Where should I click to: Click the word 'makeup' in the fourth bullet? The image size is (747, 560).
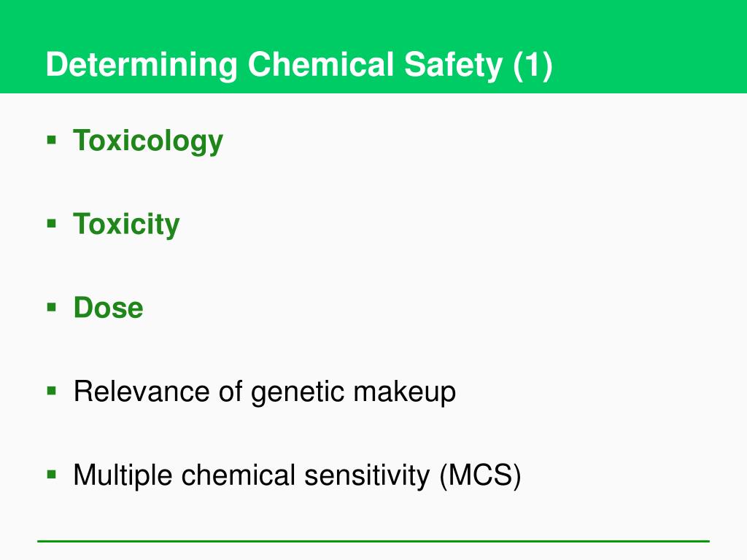404,393
